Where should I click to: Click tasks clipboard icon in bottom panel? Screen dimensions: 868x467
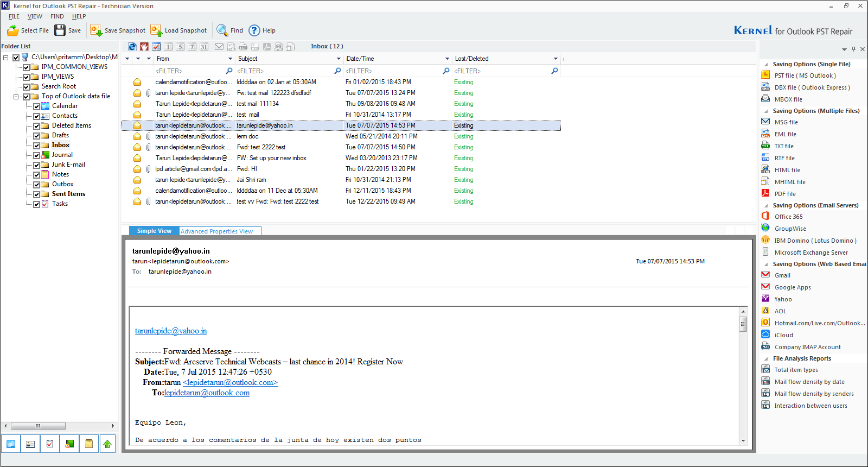(x=50, y=444)
